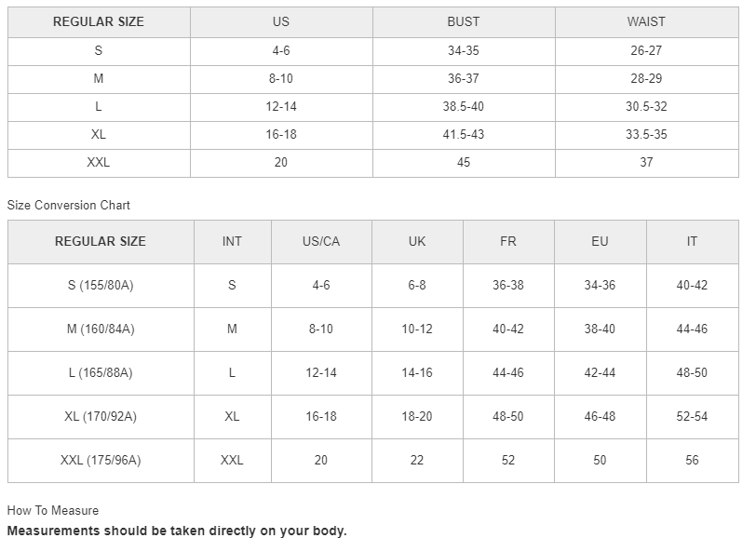Click the How To Measure heading

(53, 510)
